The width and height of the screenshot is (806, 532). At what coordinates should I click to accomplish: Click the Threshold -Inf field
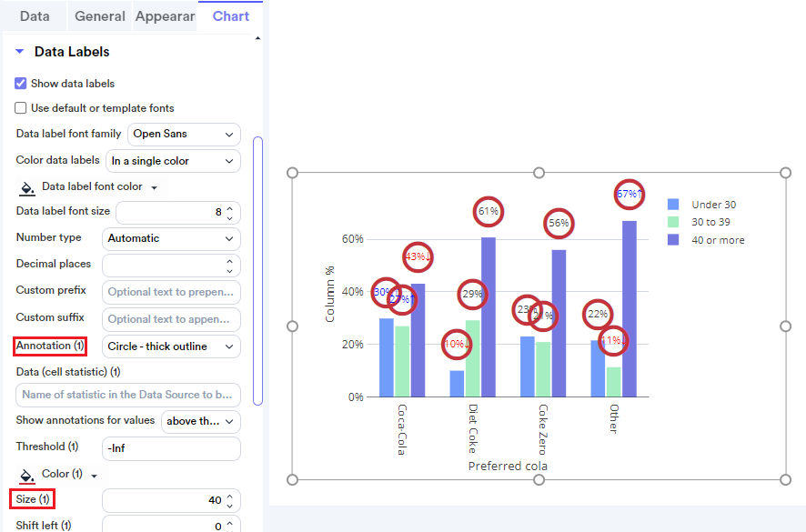pos(171,448)
